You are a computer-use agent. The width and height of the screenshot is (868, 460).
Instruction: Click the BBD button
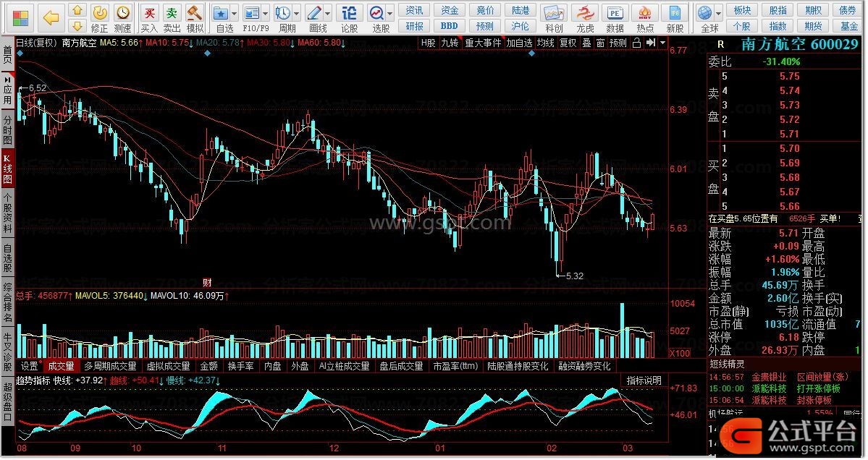pos(450,26)
